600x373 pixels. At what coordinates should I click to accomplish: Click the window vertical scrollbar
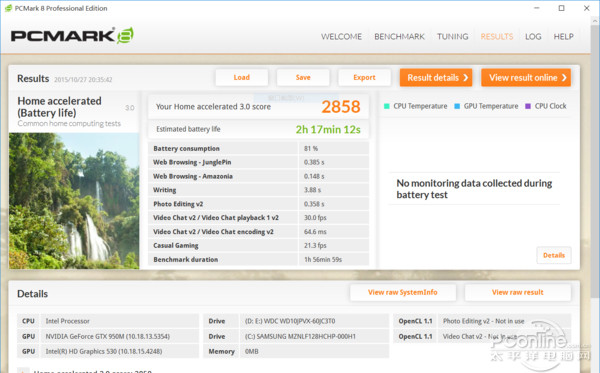(595, 161)
